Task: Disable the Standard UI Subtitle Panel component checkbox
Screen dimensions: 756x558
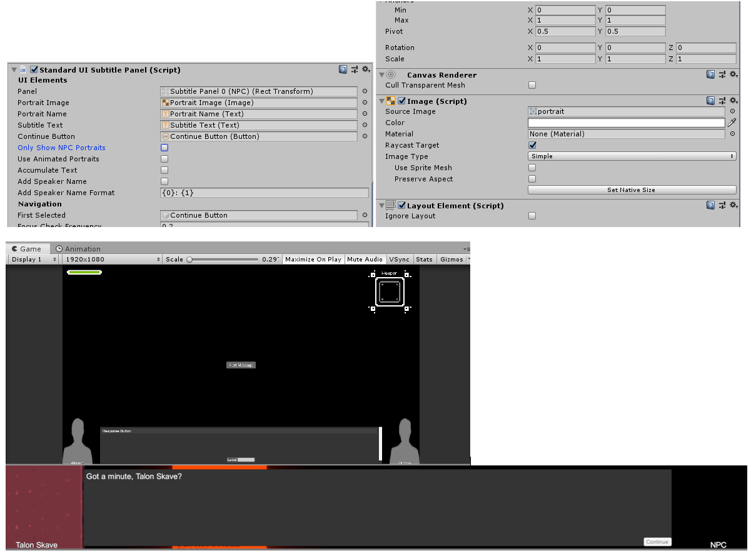Action: 34,70
